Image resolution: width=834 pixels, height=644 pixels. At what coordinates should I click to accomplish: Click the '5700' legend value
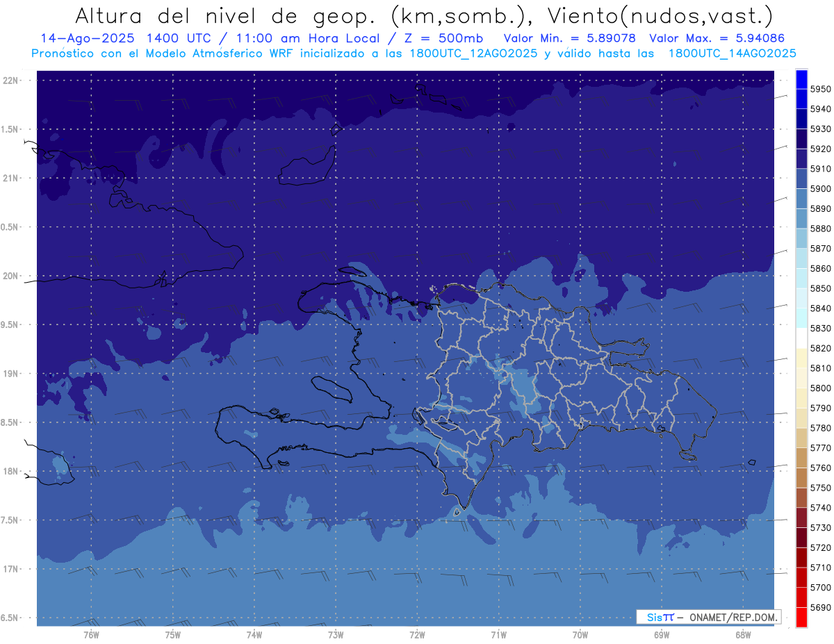point(821,588)
